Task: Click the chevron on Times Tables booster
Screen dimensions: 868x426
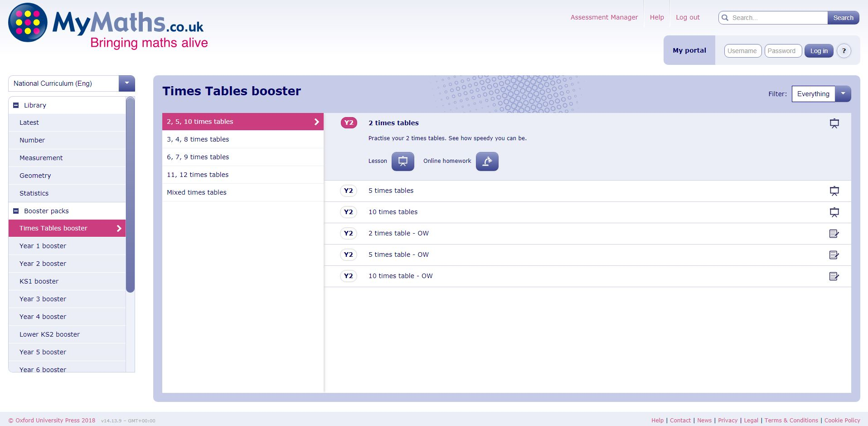Action: point(119,228)
